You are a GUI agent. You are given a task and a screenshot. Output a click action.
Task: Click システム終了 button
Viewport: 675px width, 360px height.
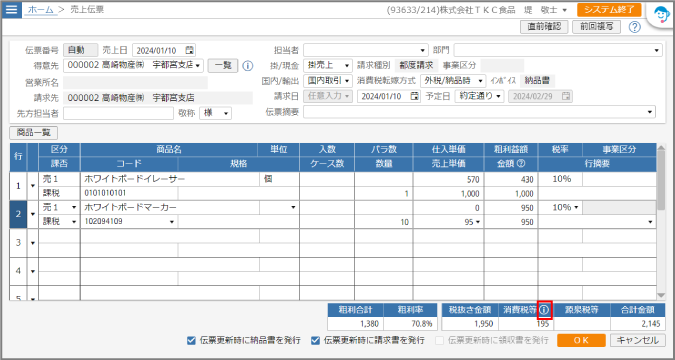pyautogui.click(x=609, y=10)
